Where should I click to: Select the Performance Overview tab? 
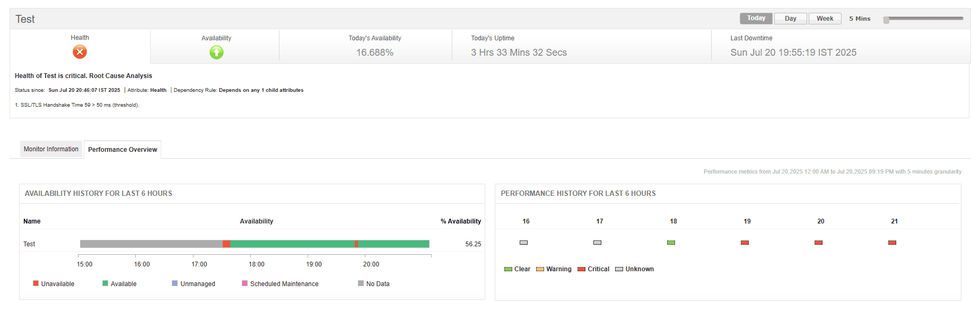point(122,149)
